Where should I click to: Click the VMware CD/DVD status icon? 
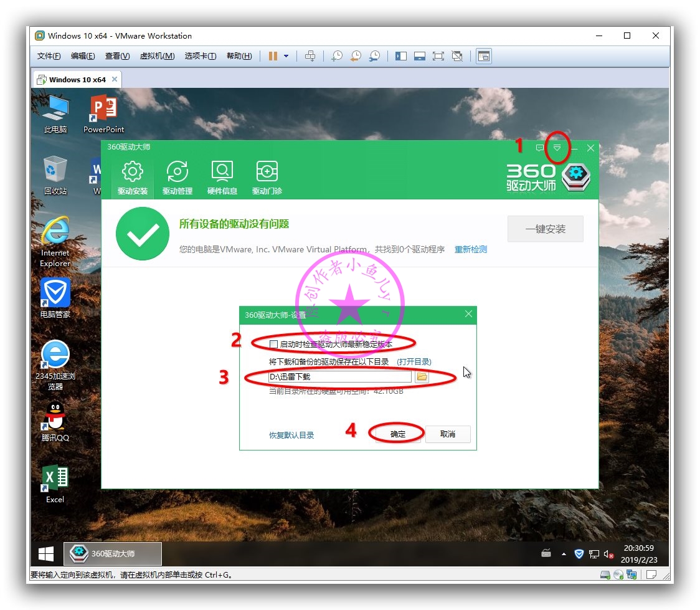618,574
